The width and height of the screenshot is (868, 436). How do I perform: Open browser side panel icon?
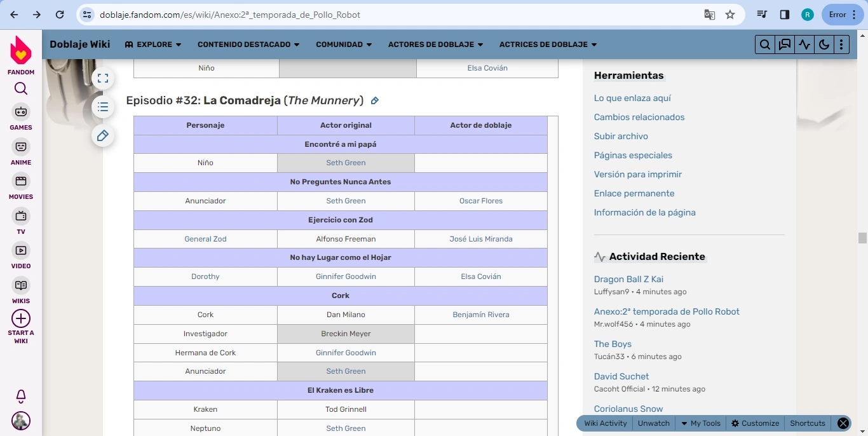click(785, 15)
